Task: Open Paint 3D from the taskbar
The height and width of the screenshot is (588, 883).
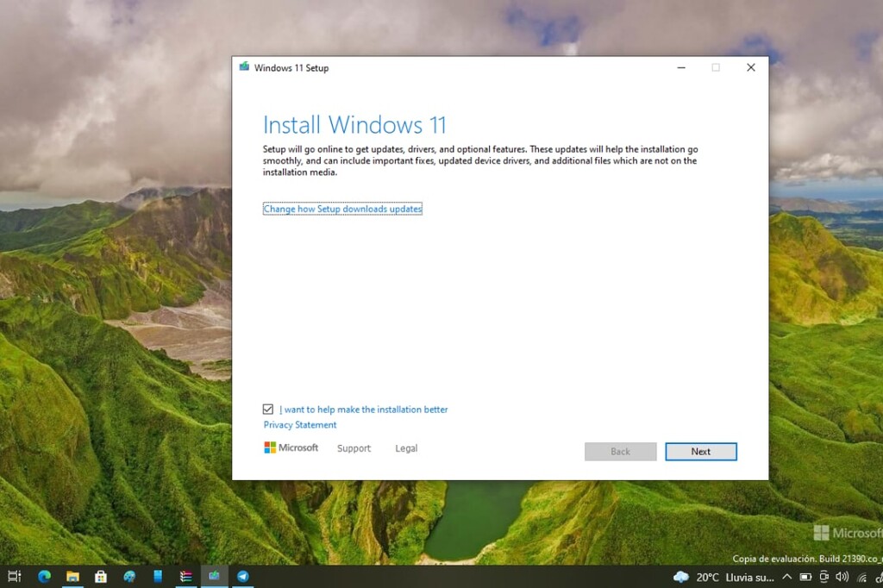Action: (x=129, y=576)
